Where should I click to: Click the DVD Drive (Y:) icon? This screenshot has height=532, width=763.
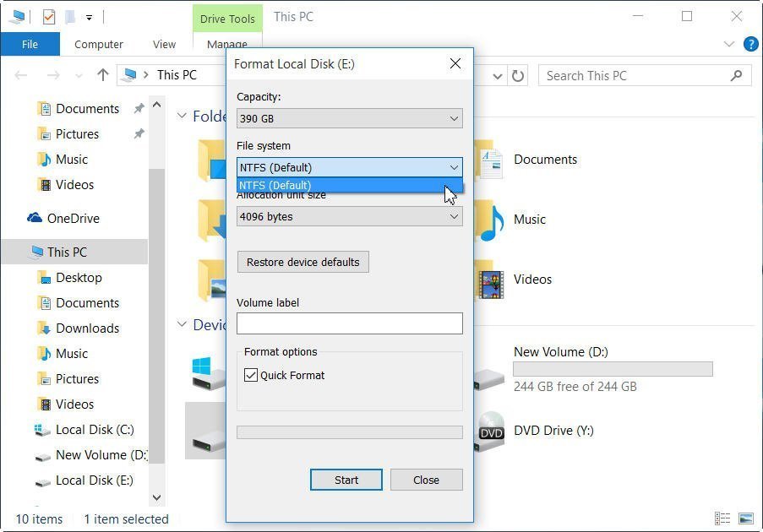tap(491, 431)
